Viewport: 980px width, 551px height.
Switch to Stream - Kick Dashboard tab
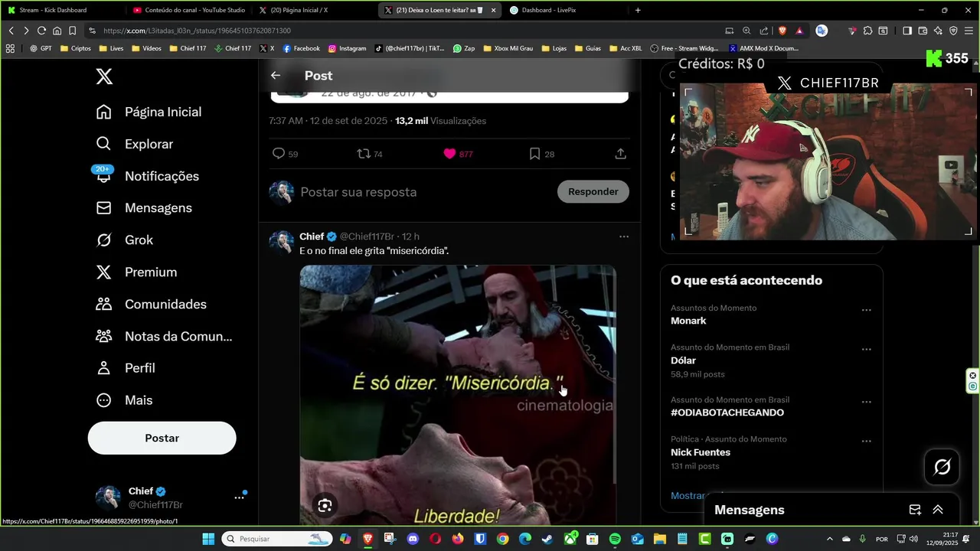pos(63,10)
